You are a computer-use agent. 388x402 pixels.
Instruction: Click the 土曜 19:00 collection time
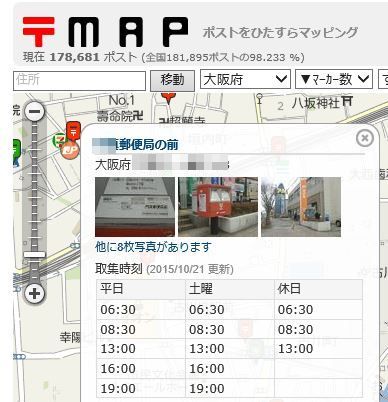click(207, 388)
